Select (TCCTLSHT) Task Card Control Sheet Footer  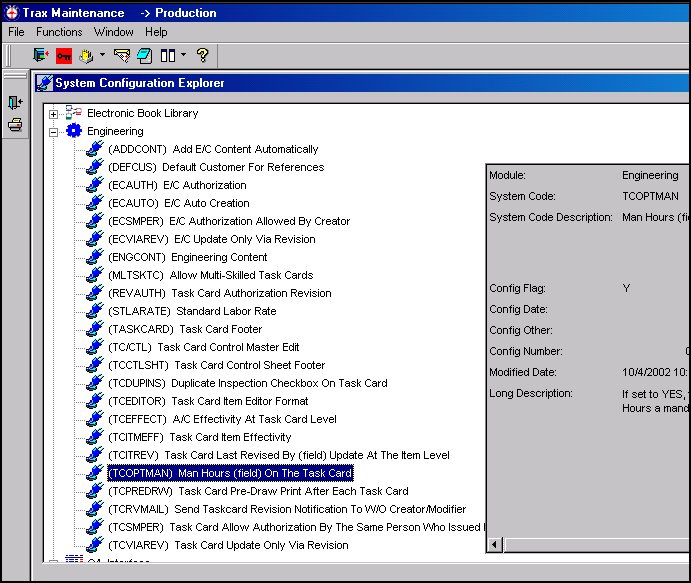click(x=216, y=365)
